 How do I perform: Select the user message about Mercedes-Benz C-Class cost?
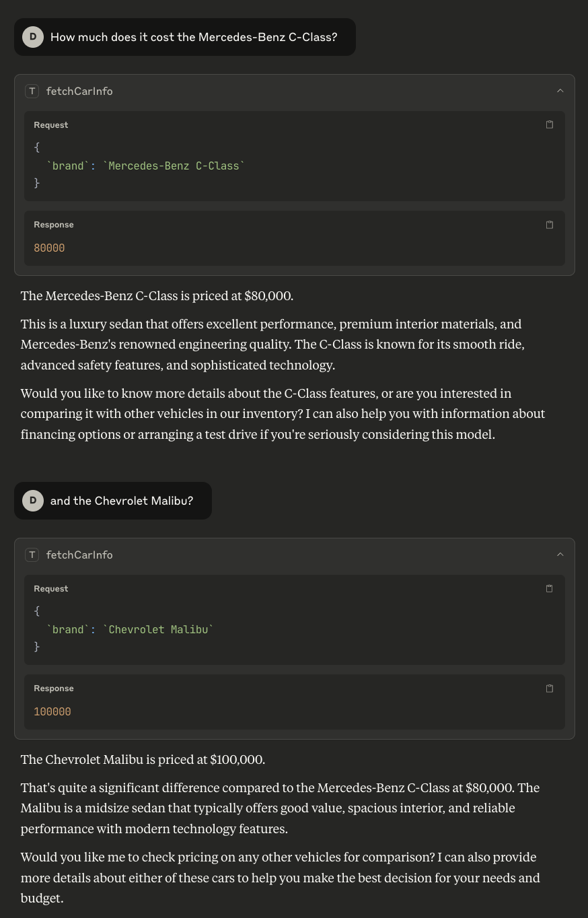click(185, 37)
